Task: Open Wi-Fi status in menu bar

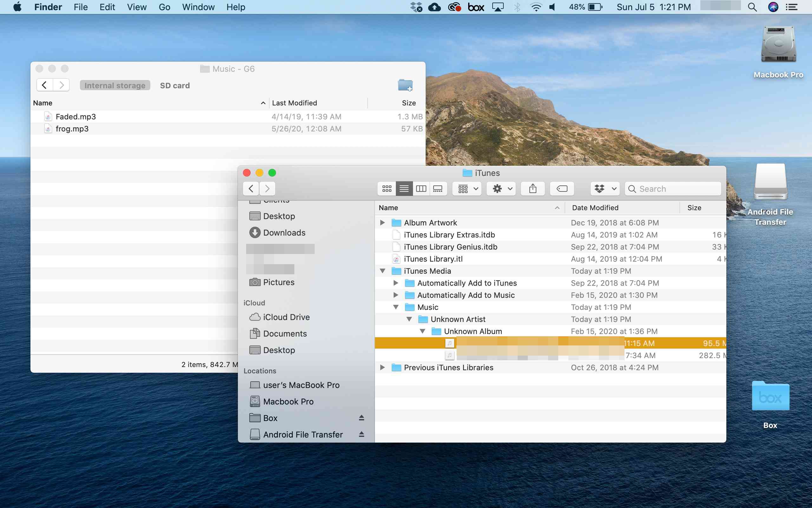Action: 536,7
